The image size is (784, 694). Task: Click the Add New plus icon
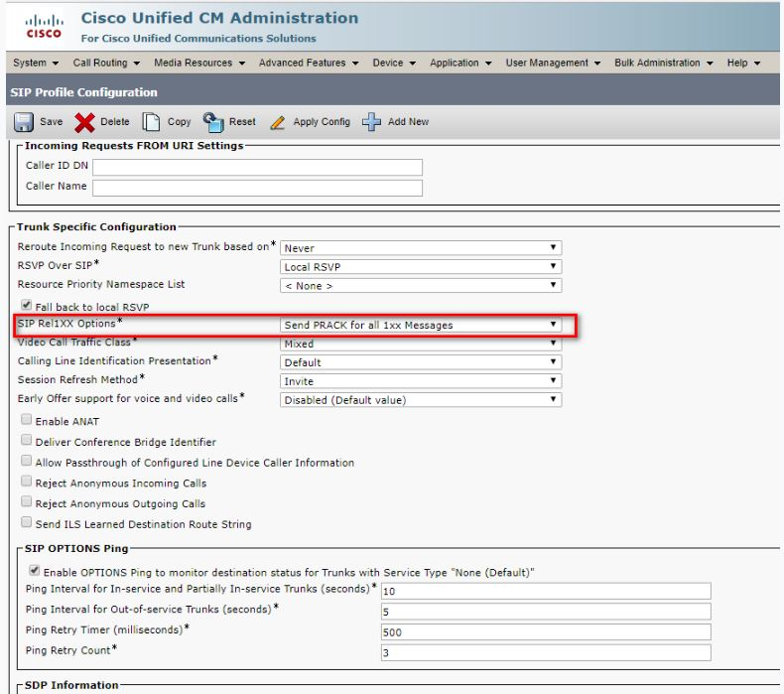click(x=372, y=121)
